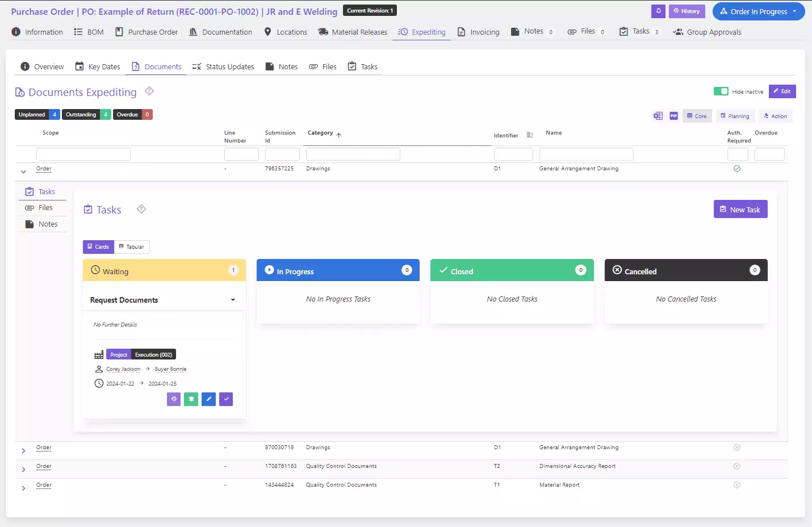Open the Material Releases tab
This screenshot has height=527, width=812.
(x=353, y=32)
